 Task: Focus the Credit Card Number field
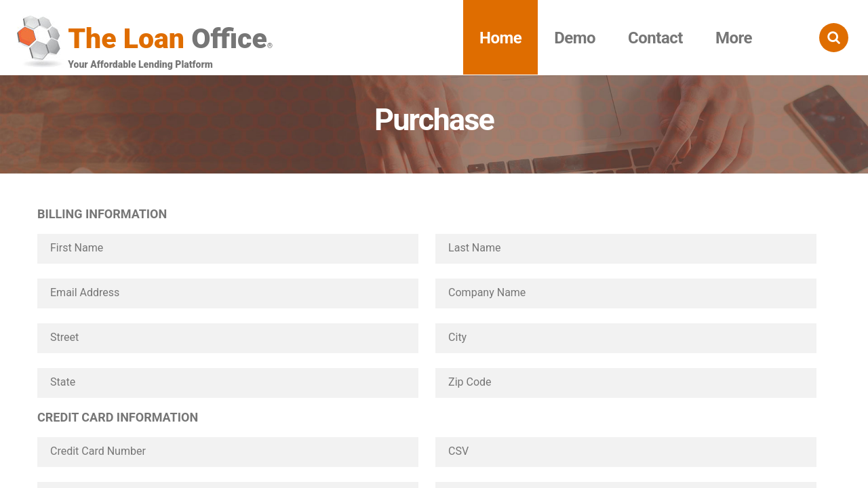pyautogui.click(x=228, y=452)
